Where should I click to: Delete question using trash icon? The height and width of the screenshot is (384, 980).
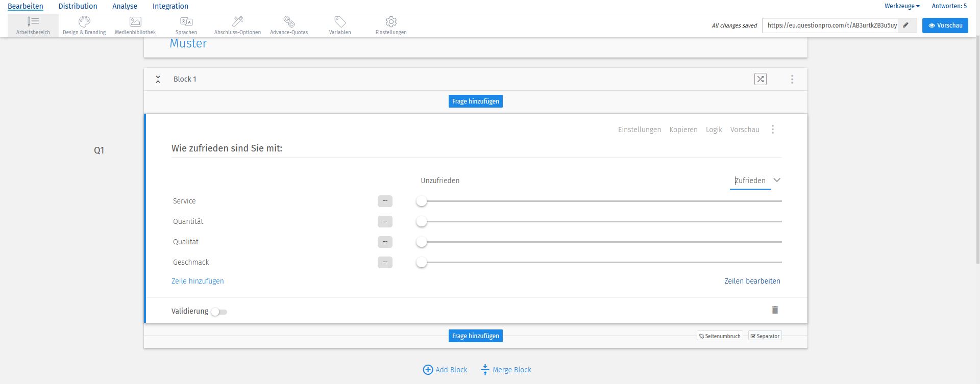coord(775,310)
